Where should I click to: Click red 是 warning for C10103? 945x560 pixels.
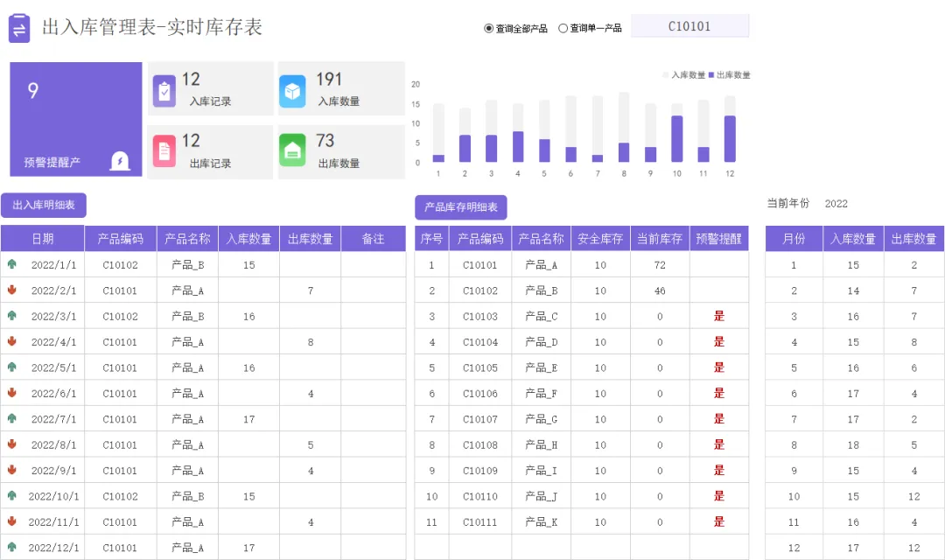[719, 316]
